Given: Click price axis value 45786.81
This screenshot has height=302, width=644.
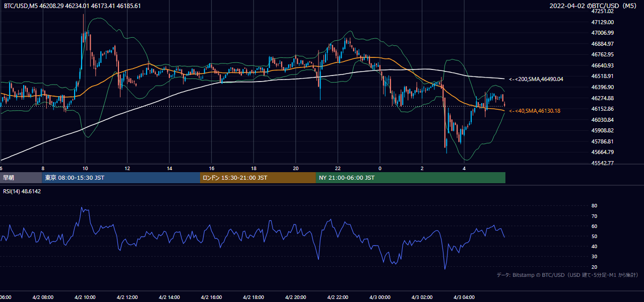Looking at the screenshot, I should pyautogui.click(x=602, y=141).
